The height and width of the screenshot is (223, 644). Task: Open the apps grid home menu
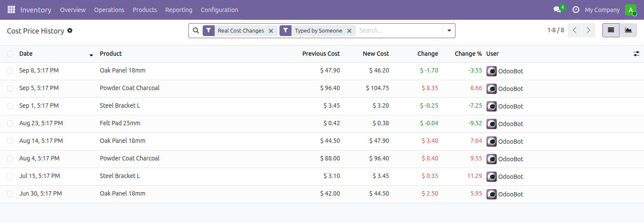11,9
